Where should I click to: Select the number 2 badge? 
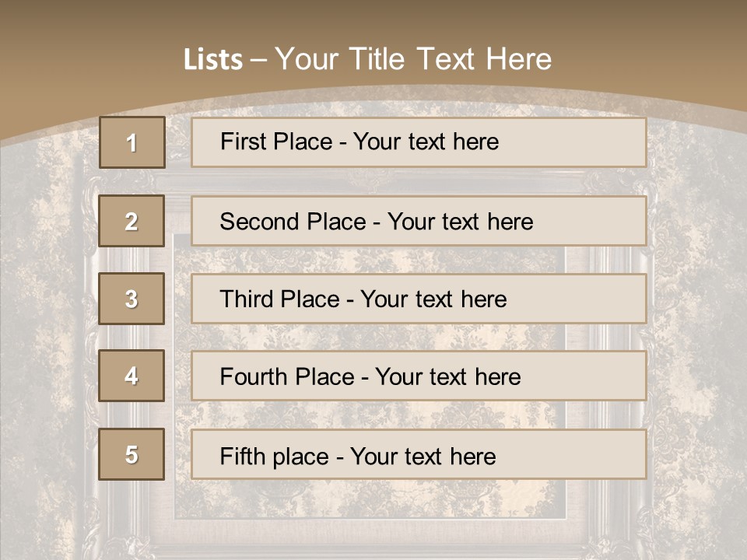click(x=132, y=221)
